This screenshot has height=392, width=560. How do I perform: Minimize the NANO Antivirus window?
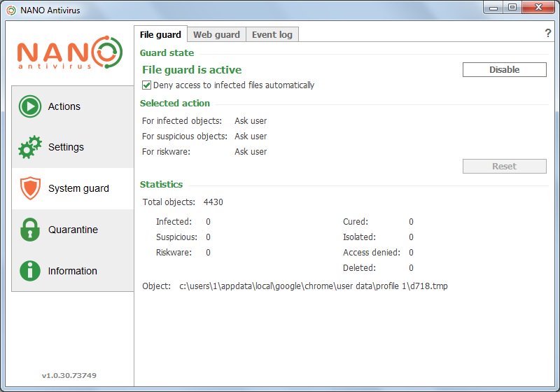493,8
